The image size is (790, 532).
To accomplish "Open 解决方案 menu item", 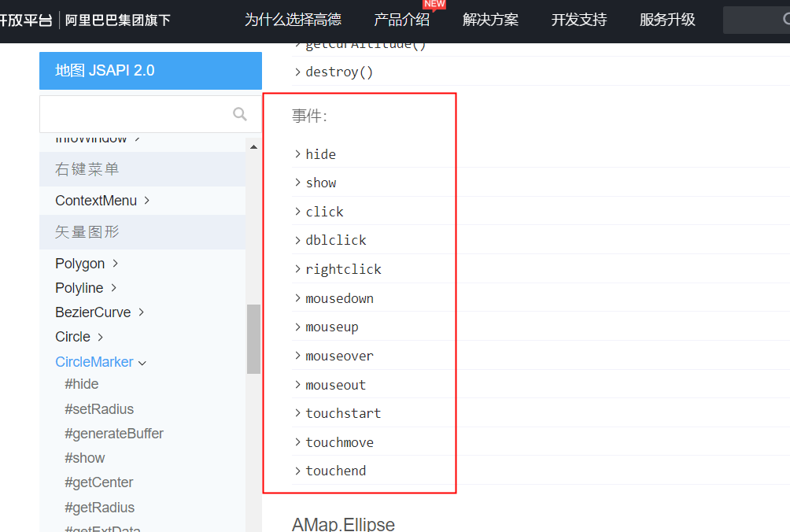I will pyautogui.click(x=490, y=20).
